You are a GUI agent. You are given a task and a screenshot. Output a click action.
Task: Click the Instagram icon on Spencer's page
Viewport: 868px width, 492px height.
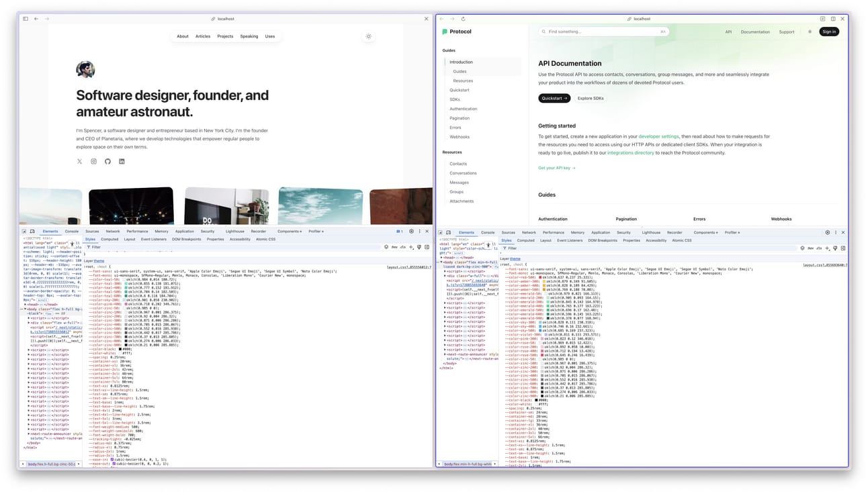93,161
